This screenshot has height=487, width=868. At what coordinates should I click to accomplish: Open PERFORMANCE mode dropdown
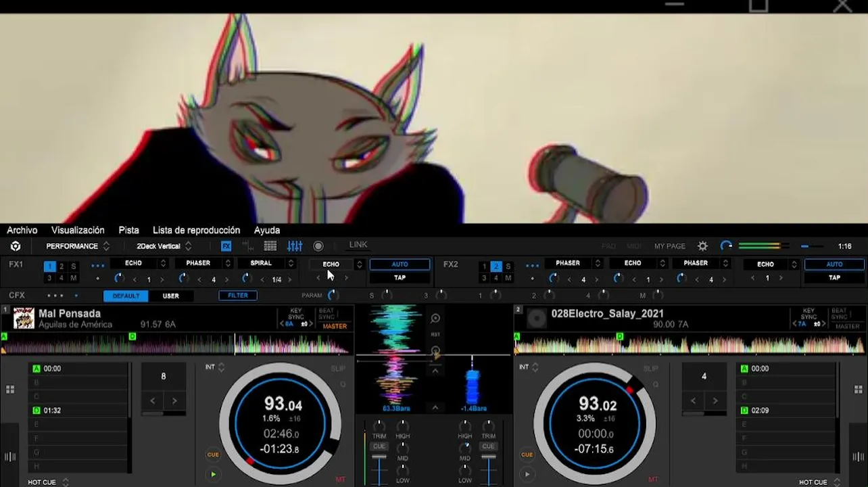pyautogui.click(x=78, y=246)
